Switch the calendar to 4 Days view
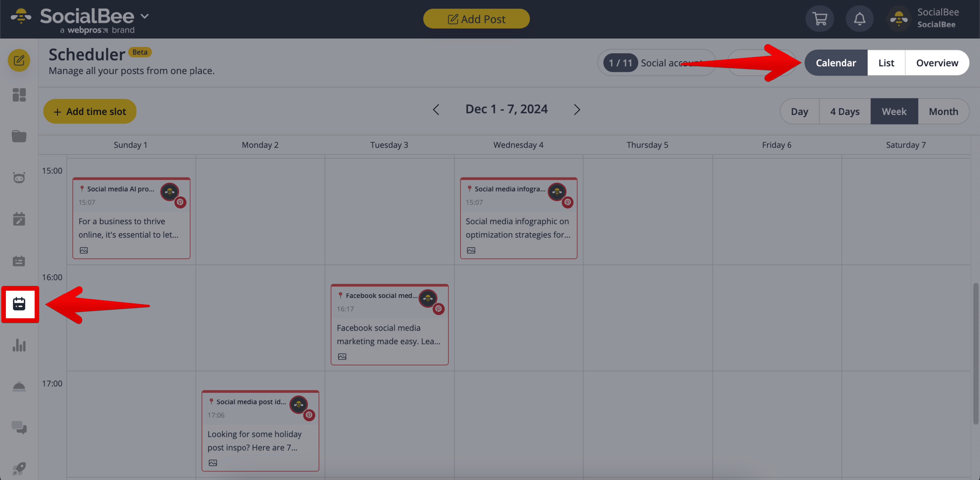Image resolution: width=980 pixels, height=480 pixels. [844, 111]
